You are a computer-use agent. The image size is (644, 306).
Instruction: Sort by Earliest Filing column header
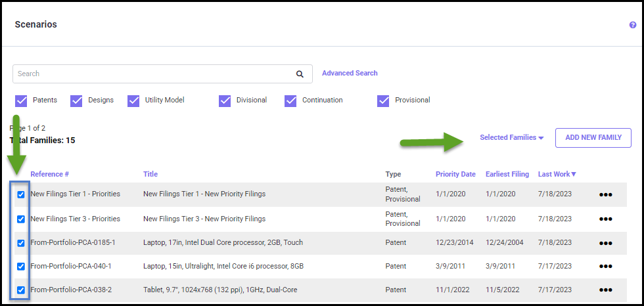(507, 174)
